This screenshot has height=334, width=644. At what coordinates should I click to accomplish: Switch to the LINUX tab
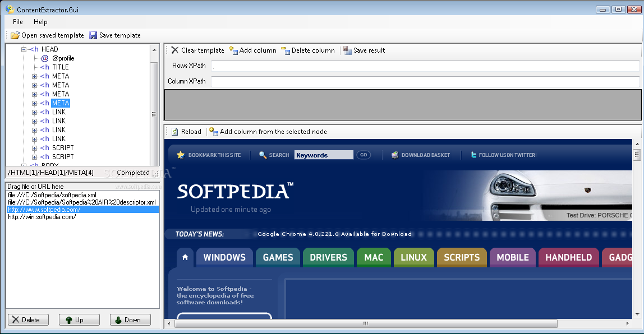point(413,257)
